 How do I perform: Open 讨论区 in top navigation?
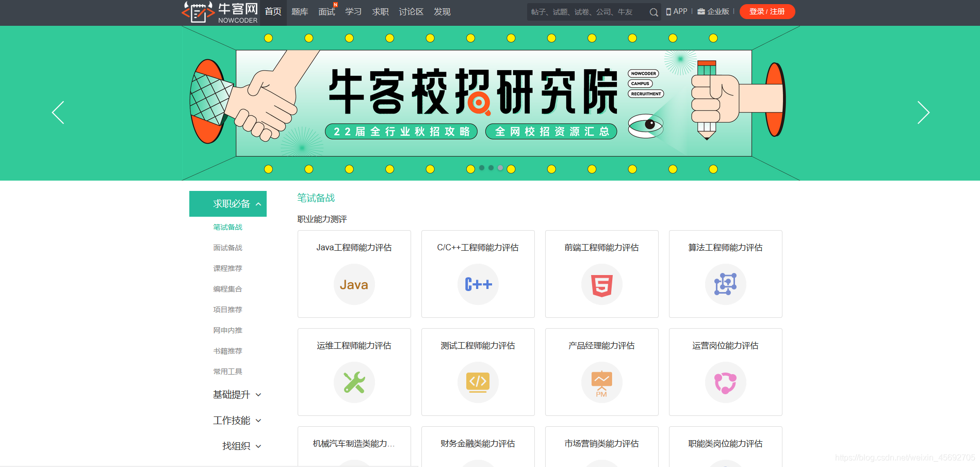coord(411,12)
